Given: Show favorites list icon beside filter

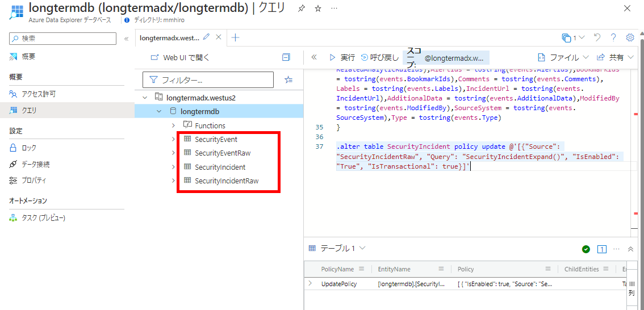Looking at the screenshot, I should 289,79.
